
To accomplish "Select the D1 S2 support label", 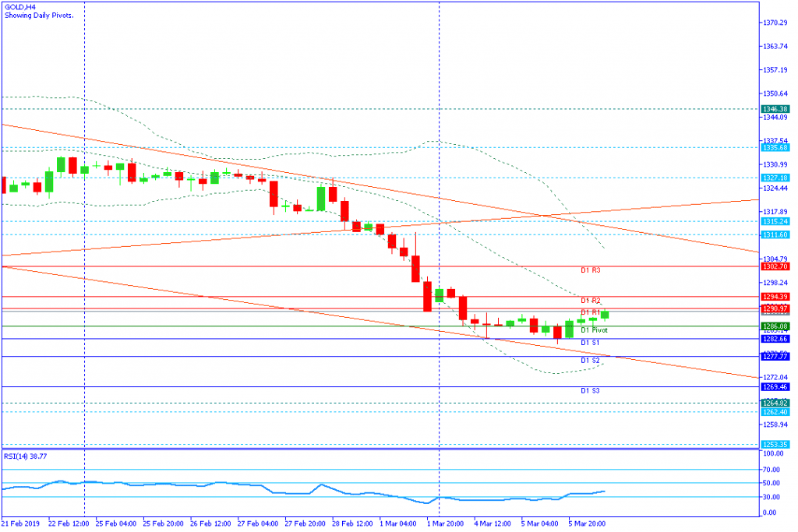I will pyautogui.click(x=590, y=361).
